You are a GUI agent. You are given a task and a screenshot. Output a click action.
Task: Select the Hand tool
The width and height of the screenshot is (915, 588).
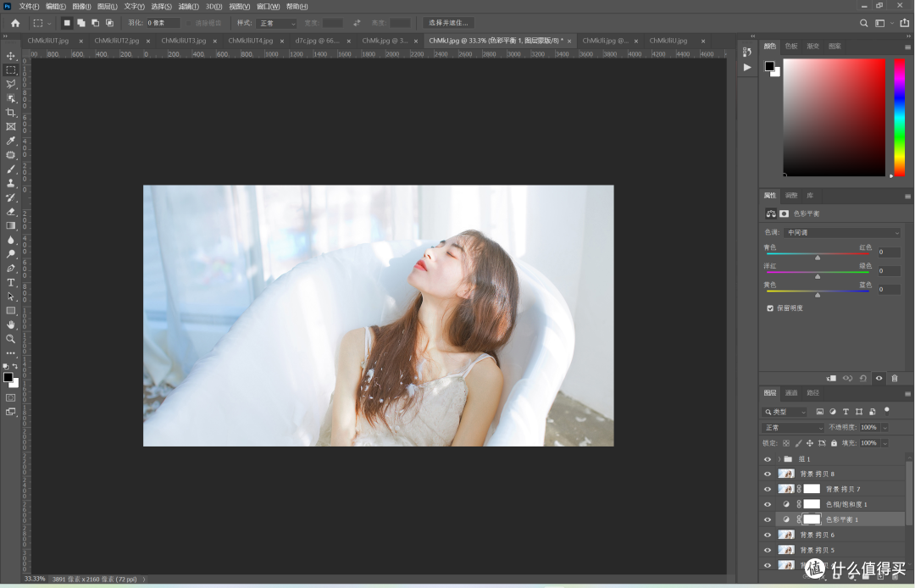[10, 325]
